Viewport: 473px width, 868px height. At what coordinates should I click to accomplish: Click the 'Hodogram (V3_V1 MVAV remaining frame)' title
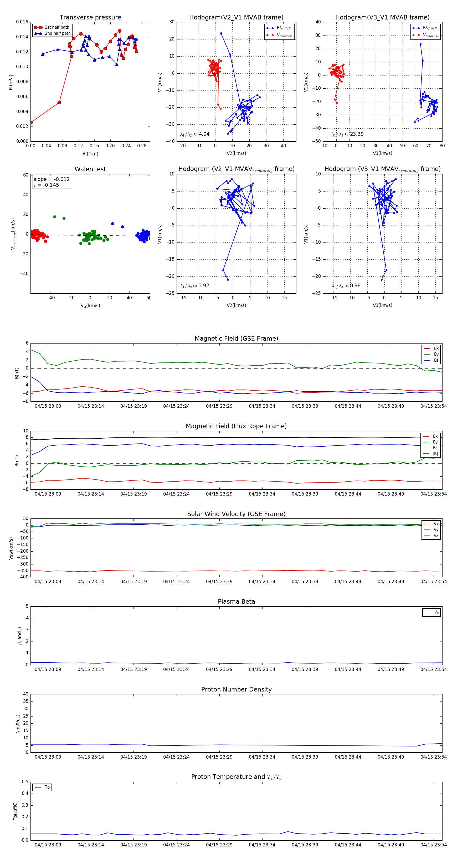382,169
